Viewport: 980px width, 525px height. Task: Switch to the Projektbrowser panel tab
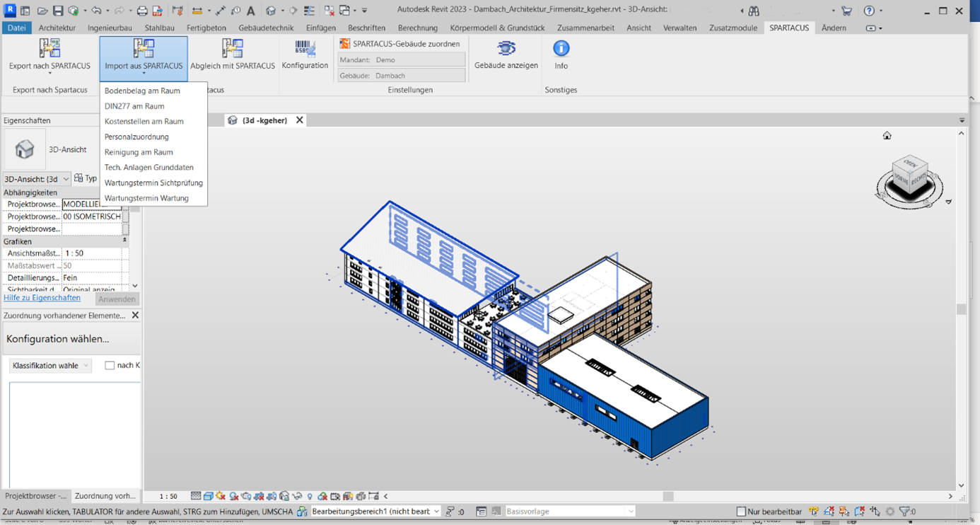coord(35,496)
